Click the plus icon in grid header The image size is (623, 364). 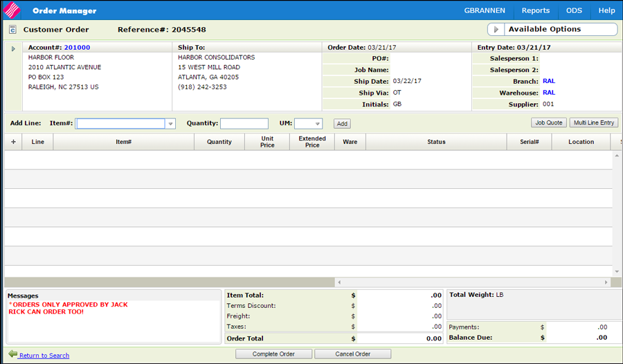[x=14, y=142]
